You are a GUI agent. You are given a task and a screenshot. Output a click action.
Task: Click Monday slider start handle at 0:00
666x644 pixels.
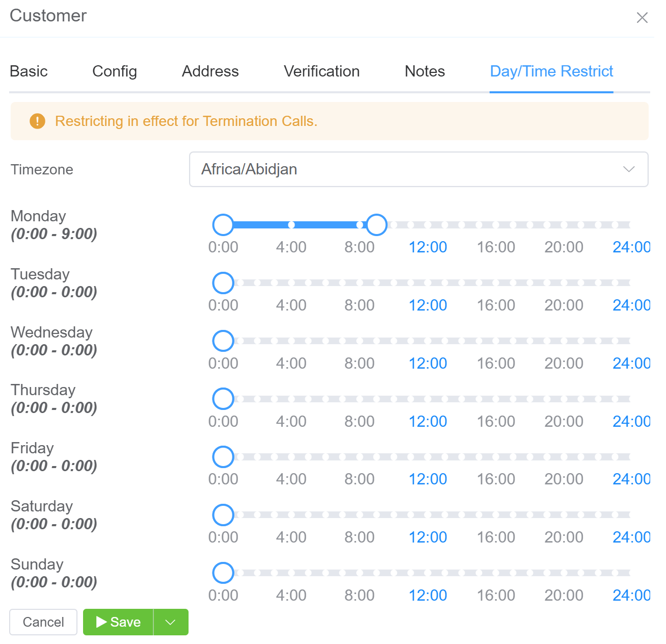[x=223, y=225]
